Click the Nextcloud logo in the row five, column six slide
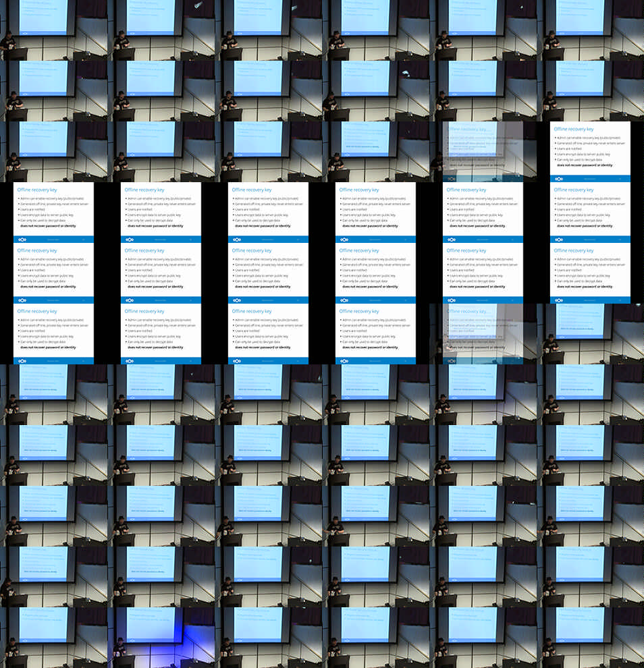The width and height of the screenshot is (644, 668). pyautogui.click(x=559, y=300)
